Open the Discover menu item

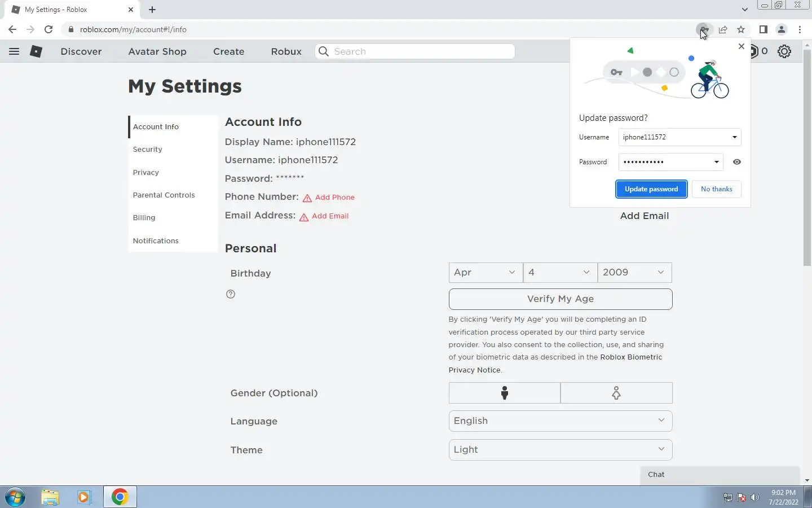pyautogui.click(x=81, y=51)
